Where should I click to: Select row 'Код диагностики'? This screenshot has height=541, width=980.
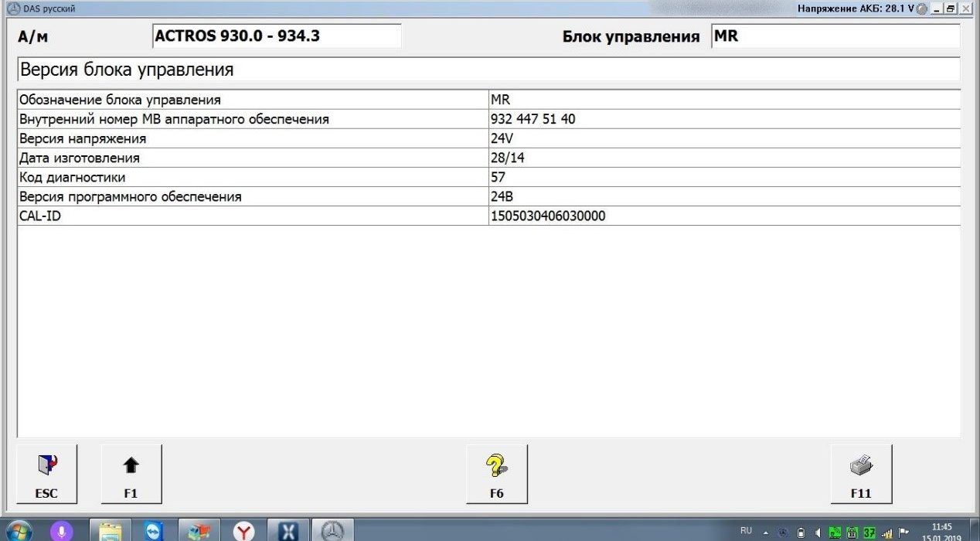488,177
